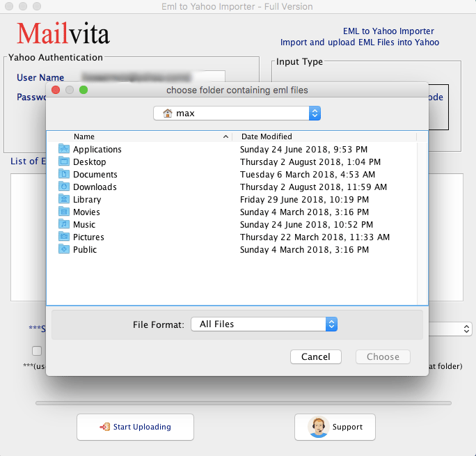Click the Applications folder icon
Image resolution: width=476 pixels, height=456 pixels.
point(64,149)
